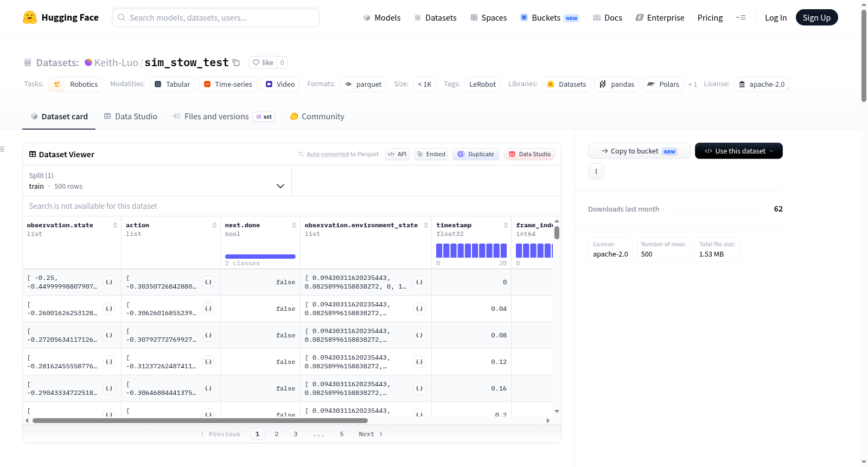
Task: Focus the search models, datasets, users field
Action: point(216,17)
